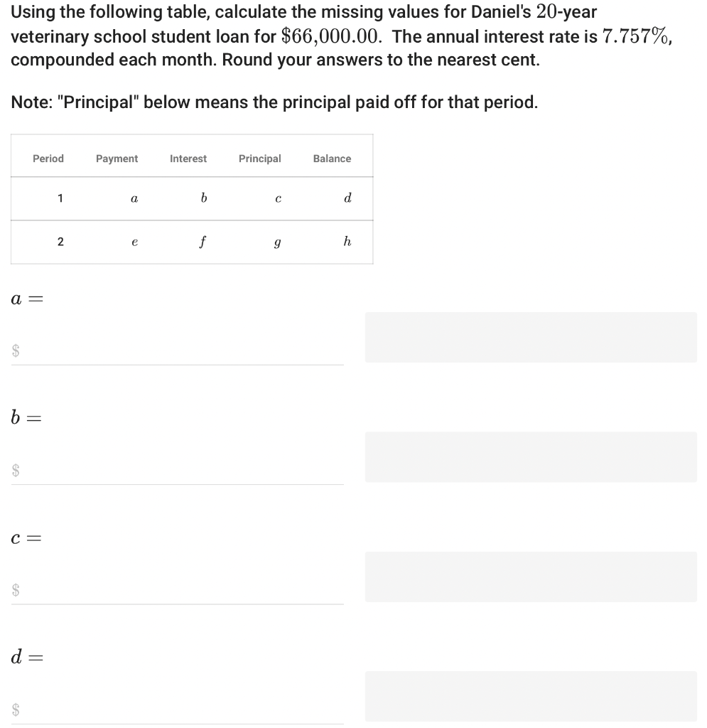Select the gray answer box beside d =

530,695
